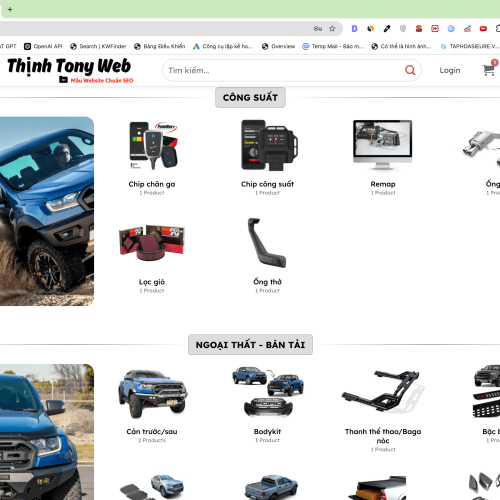The width and height of the screenshot is (500, 500).
Task: Click the NGOẠI THẤT - BÁN TẢI heading
Action: (250, 345)
